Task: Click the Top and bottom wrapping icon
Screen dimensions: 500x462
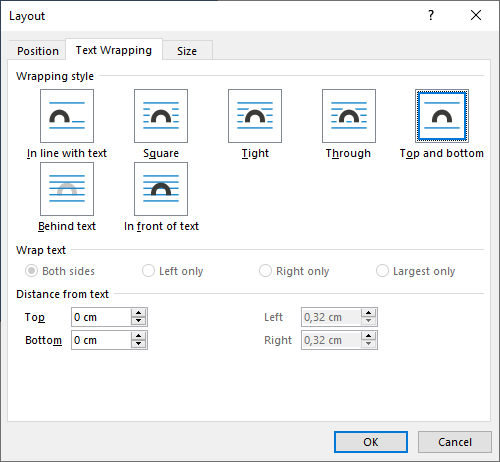Action: pyautogui.click(x=442, y=116)
